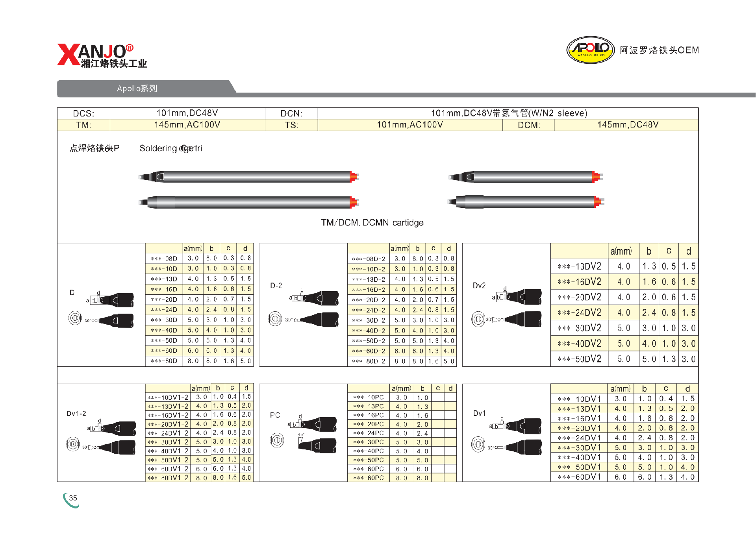Click the "***-24D-2" row label
756x534 pixels.
369,310
